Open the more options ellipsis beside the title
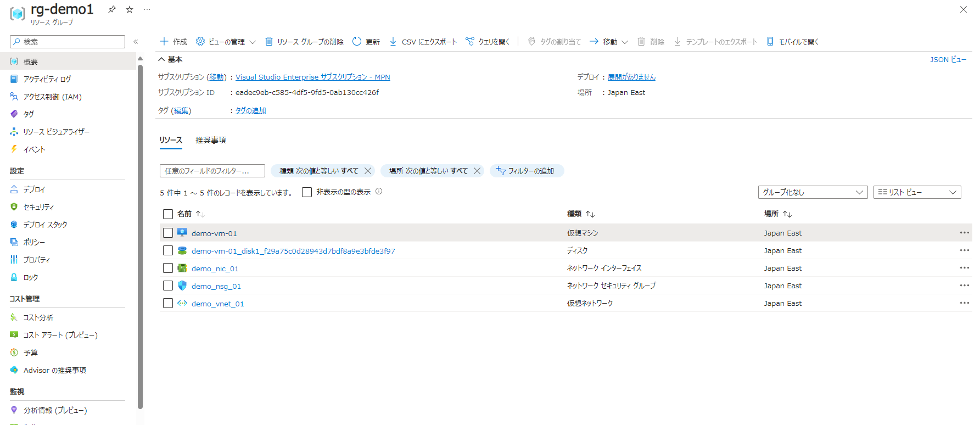The height and width of the screenshot is (425, 980). coord(147,9)
